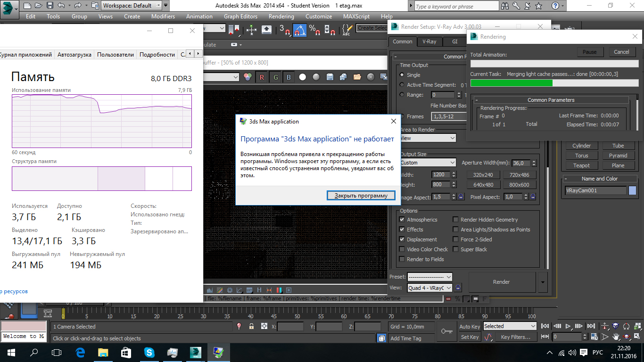Image resolution: width=644 pixels, height=362 pixels.
Task: Load an image into the frame buffer
Action: point(357,77)
